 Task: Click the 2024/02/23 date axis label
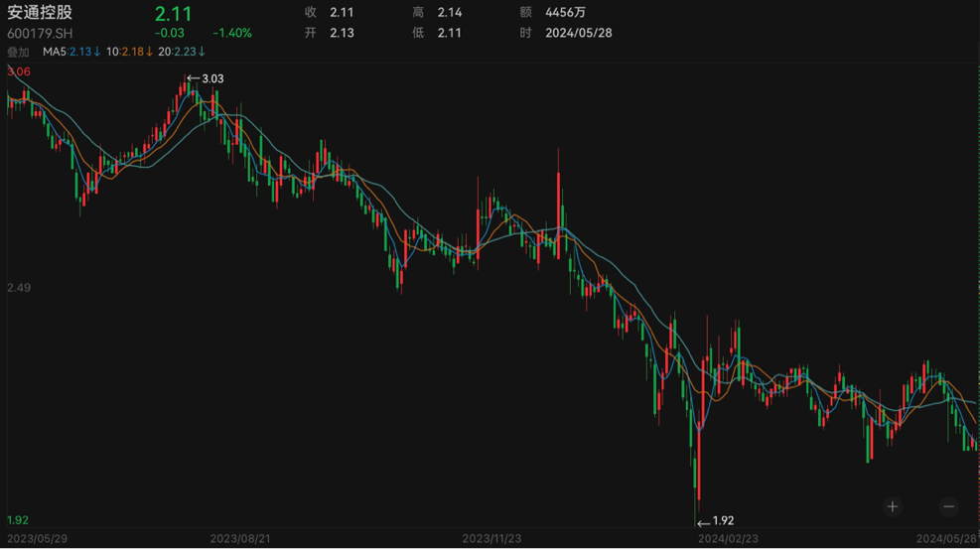(728, 538)
